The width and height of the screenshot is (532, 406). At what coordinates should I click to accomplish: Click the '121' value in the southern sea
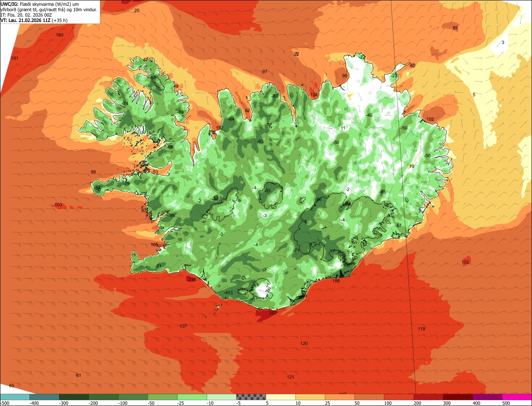pyautogui.click(x=291, y=377)
